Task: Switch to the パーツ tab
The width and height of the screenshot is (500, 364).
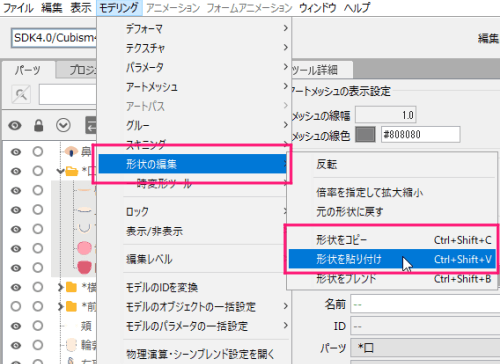Action: coord(28,70)
